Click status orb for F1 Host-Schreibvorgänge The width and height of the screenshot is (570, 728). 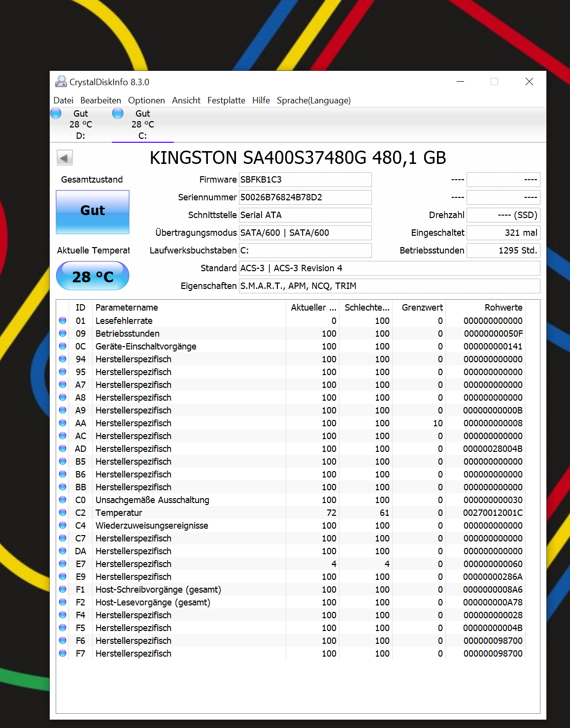(63, 589)
